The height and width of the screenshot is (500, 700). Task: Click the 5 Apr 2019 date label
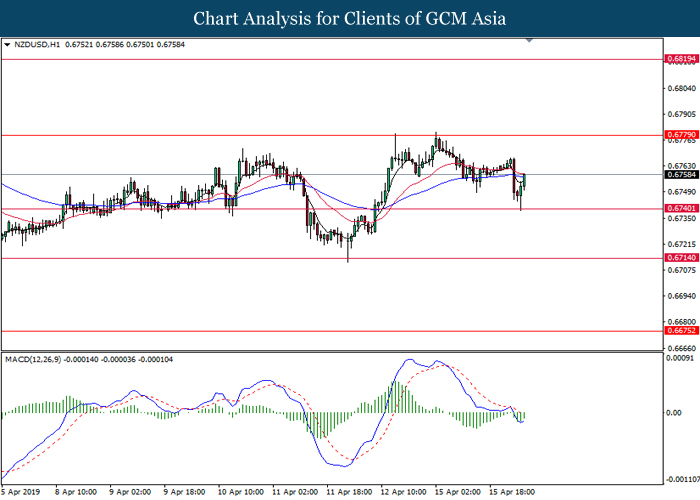[x=18, y=493]
